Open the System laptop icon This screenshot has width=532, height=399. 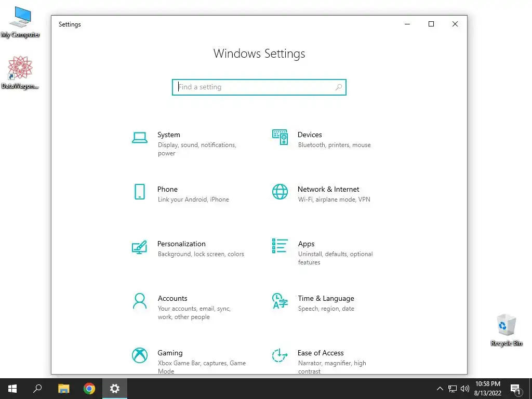139,138
